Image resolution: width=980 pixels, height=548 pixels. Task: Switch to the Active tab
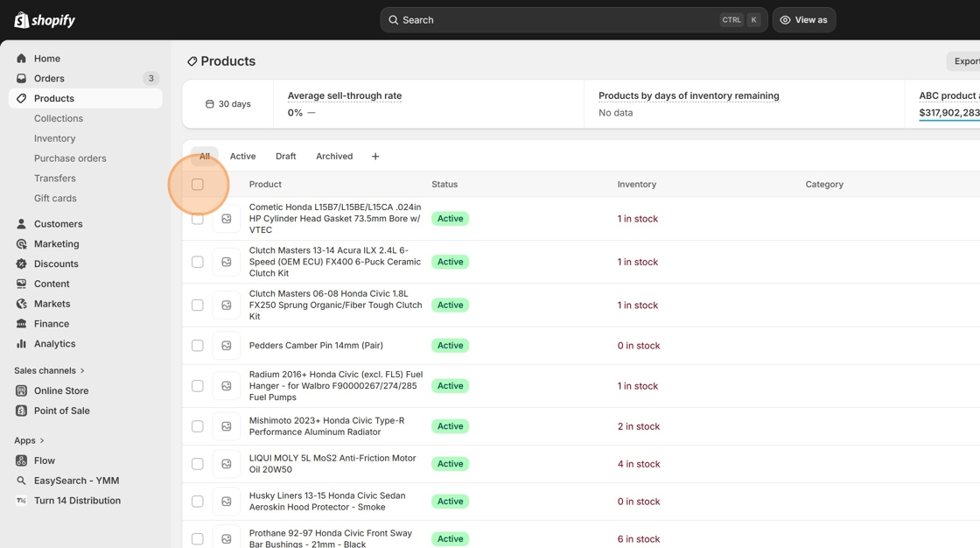pyautogui.click(x=242, y=157)
